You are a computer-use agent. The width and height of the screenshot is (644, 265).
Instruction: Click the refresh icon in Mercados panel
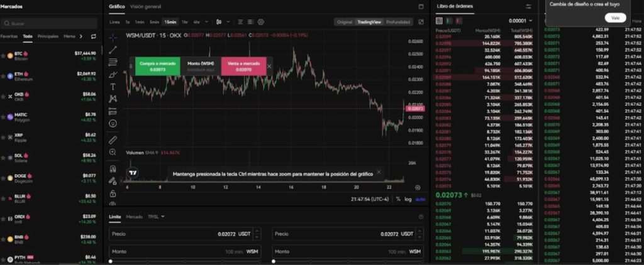94,36
